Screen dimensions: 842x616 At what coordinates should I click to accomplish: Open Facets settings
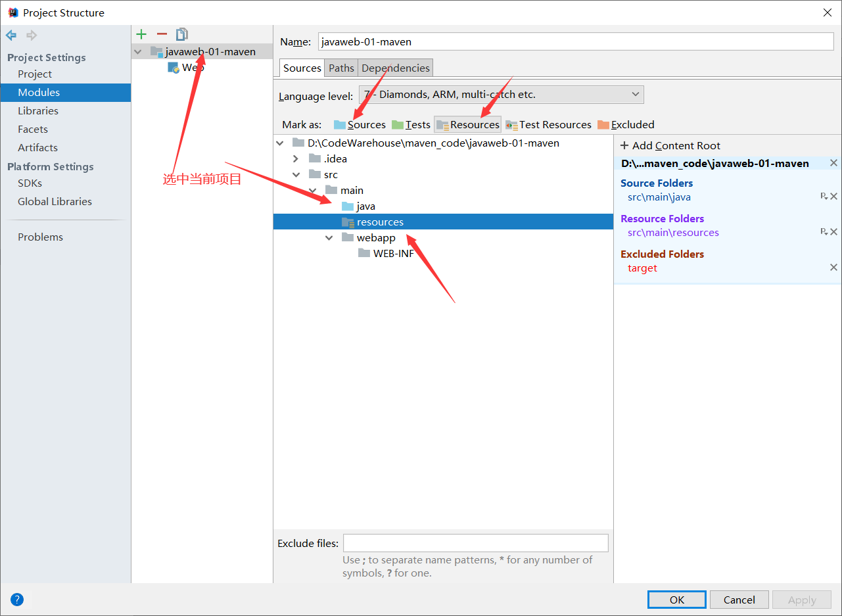[33, 130]
